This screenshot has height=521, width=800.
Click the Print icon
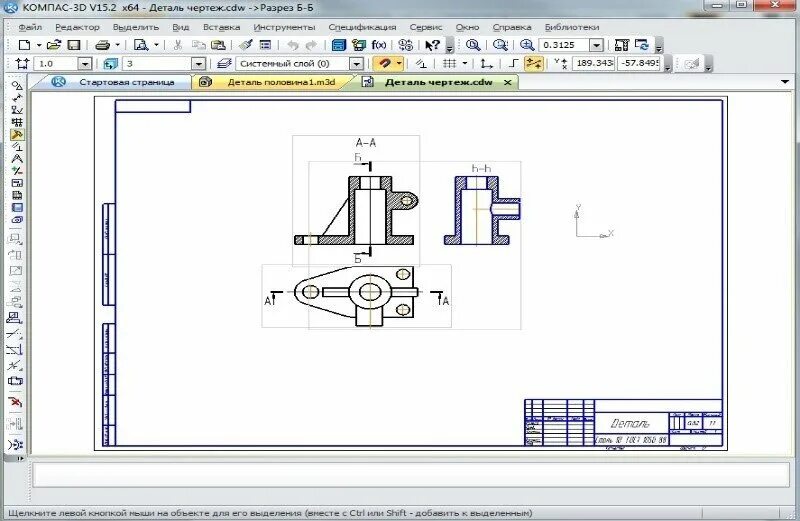[103, 45]
